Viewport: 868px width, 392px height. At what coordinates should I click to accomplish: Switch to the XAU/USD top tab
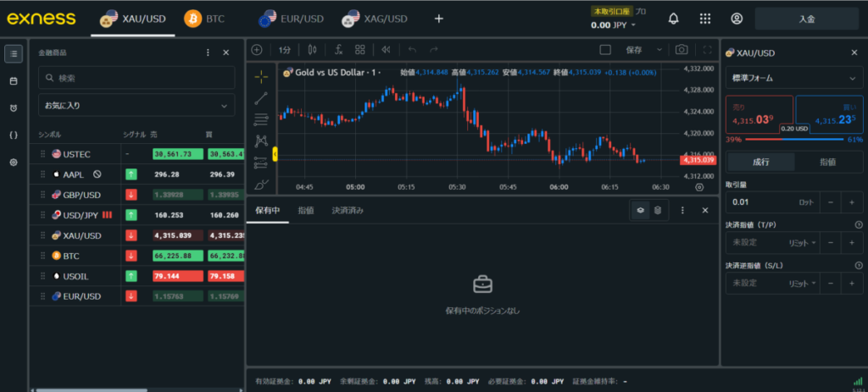tap(133, 19)
